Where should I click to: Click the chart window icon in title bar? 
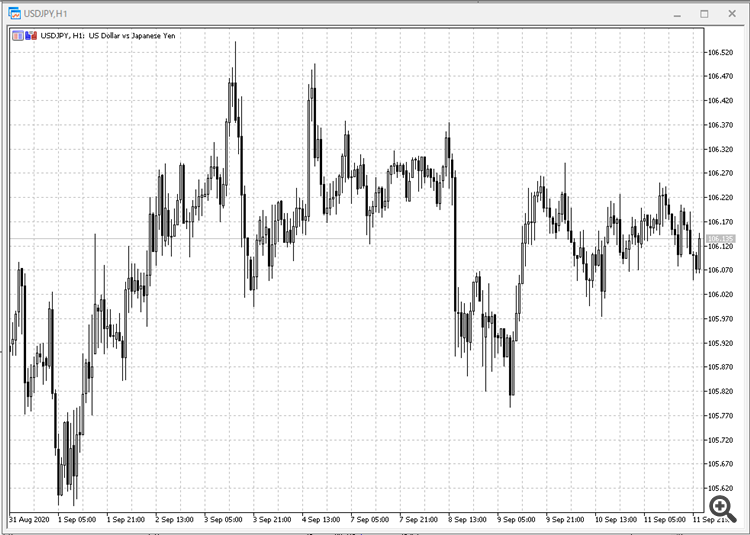point(14,13)
